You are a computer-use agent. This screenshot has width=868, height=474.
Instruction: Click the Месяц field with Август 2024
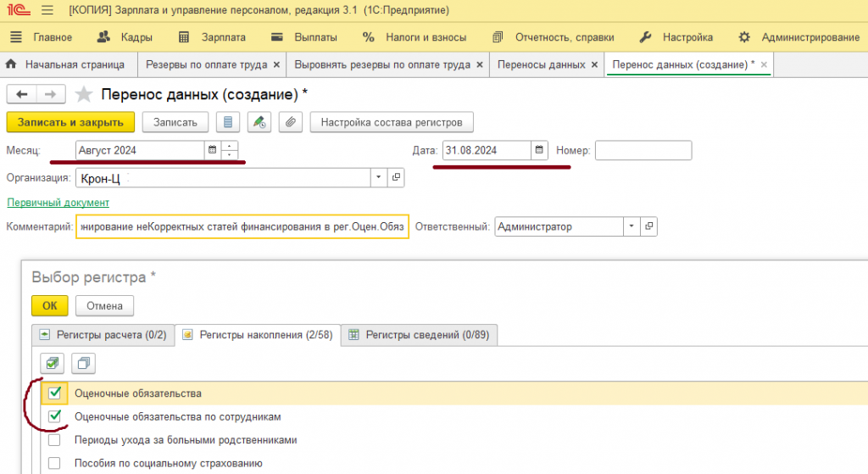coord(140,150)
